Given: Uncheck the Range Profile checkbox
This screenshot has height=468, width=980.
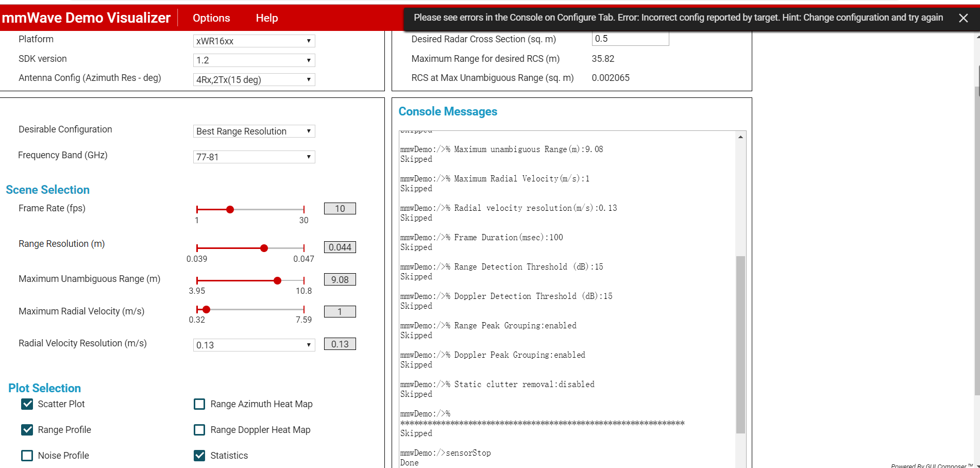Looking at the screenshot, I should click(x=27, y=430).
